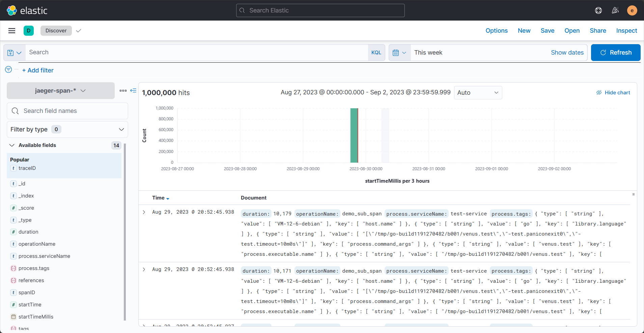Click number icon for startTime
This screenshot has width=644, height=333.
(x=13, y=305)
